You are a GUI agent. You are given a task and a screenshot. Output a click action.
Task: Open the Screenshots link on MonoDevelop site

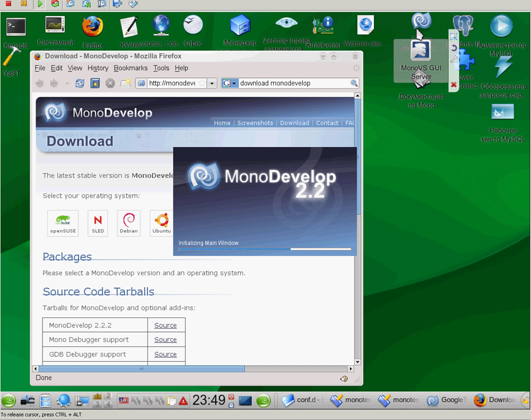[x=255, y=123]
